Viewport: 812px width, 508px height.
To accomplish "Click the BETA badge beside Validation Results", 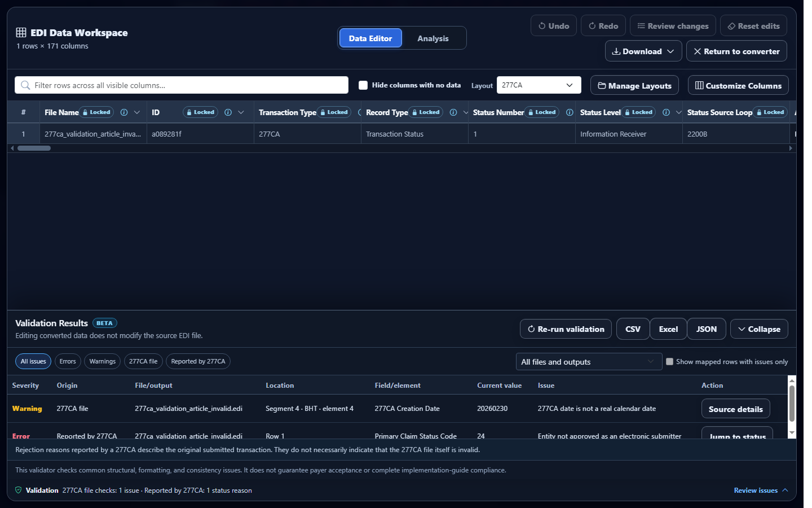I will tap(104, 323).
